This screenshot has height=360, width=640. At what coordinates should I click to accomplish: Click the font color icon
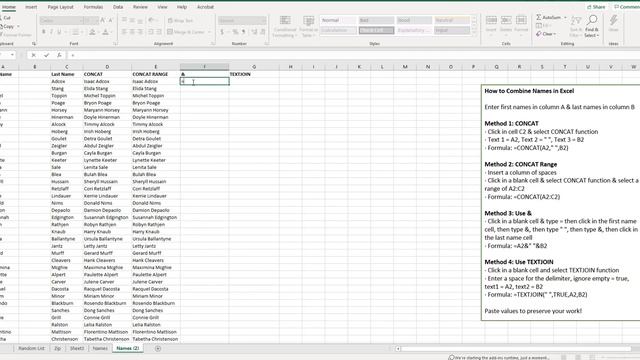(x=105, y=32)
